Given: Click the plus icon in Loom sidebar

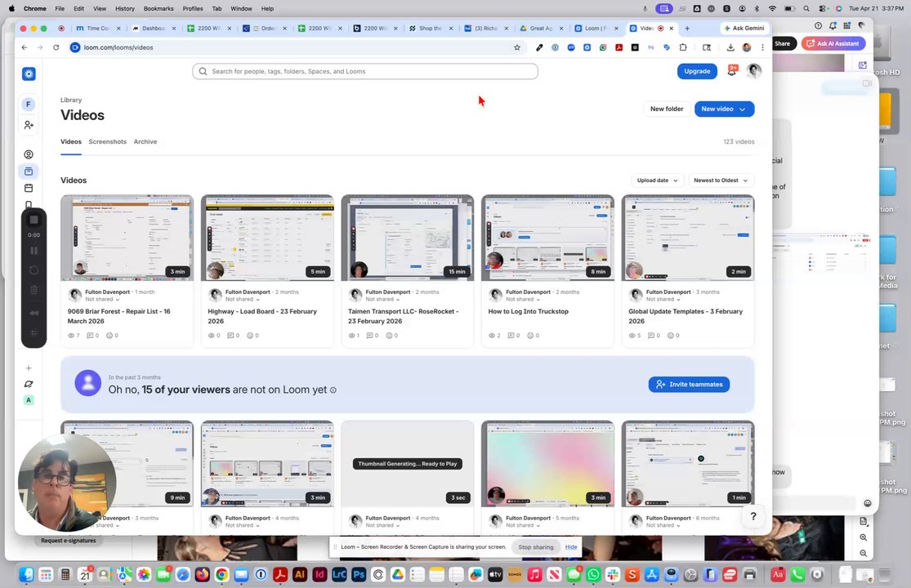Looking at the screenshot, I should pos(29,368).
